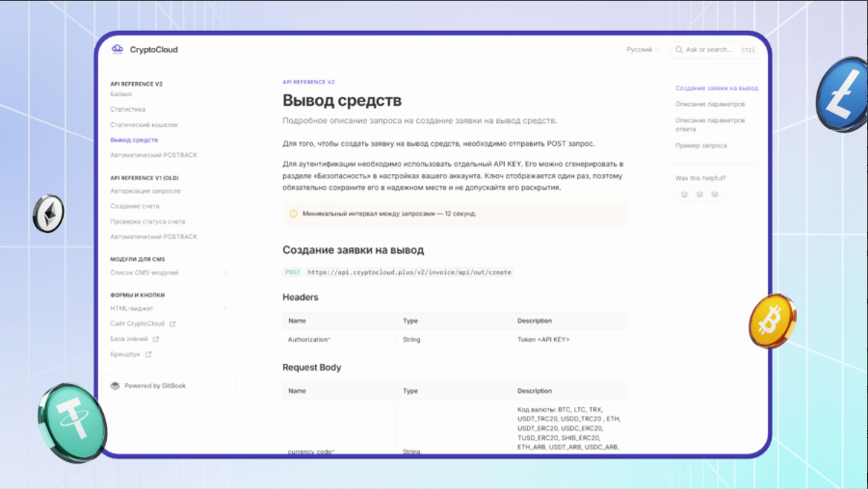Image resolution: width=868 pixels, height=489 pixels.
Task: Open the Русский language dropdown
Action: (643, 50)
